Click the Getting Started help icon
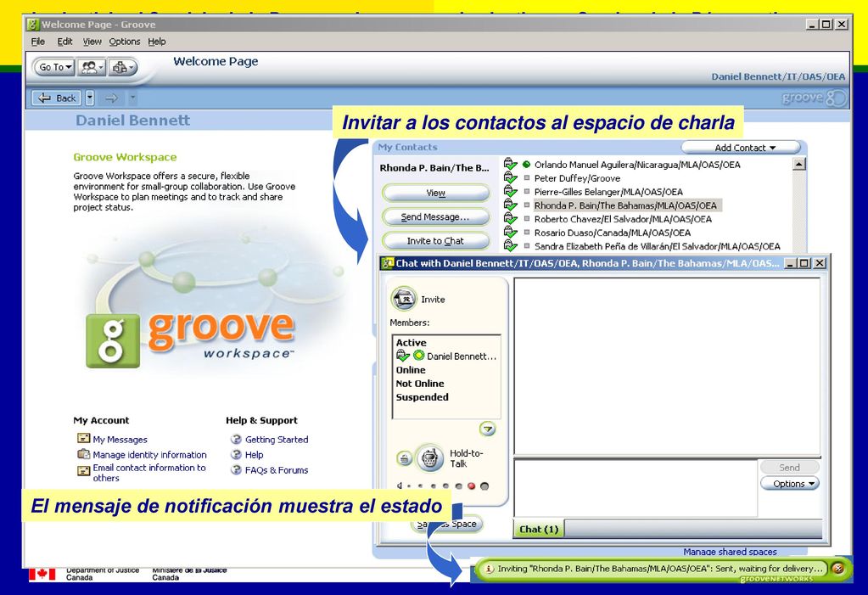 pyautogui.click(x=237, y=439)
